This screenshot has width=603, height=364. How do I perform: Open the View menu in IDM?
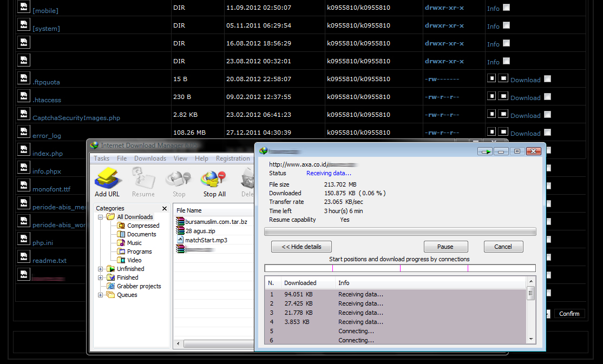[x=180, y=158]
